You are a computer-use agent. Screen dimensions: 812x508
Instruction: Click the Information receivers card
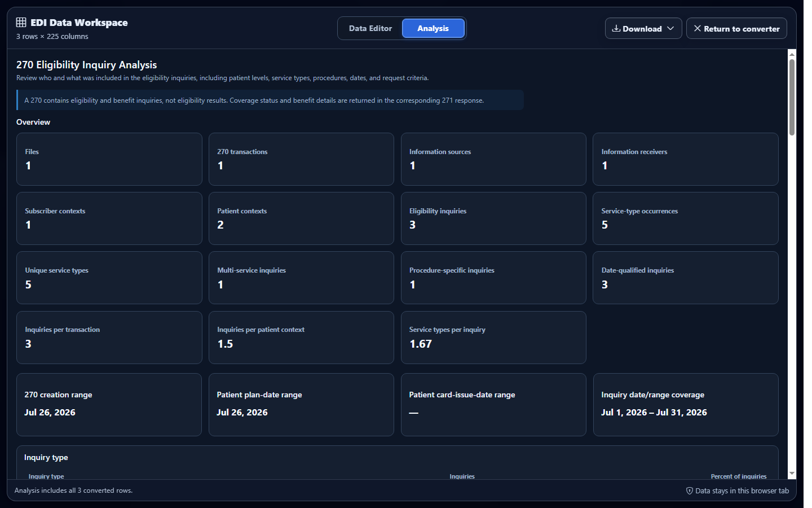[x=686, y=159]
